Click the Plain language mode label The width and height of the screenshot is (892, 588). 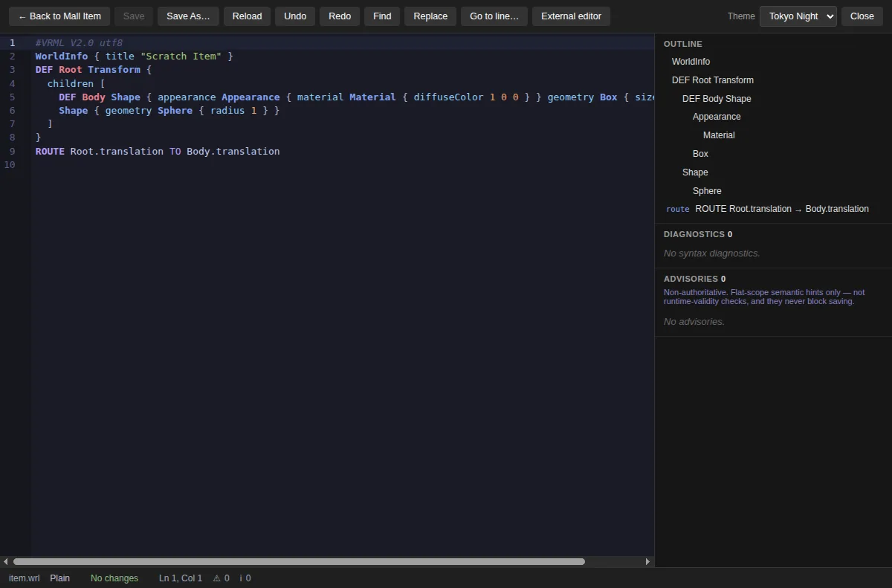tap(60, 578)
